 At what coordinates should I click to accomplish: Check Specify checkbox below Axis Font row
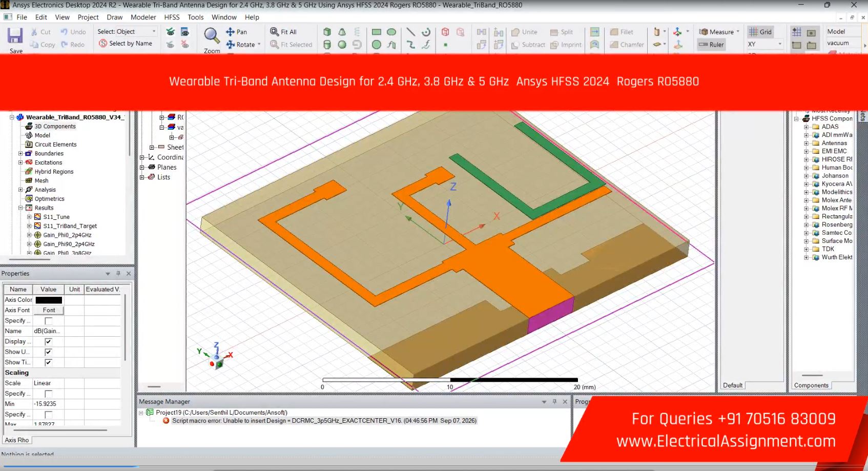(48, 321)
